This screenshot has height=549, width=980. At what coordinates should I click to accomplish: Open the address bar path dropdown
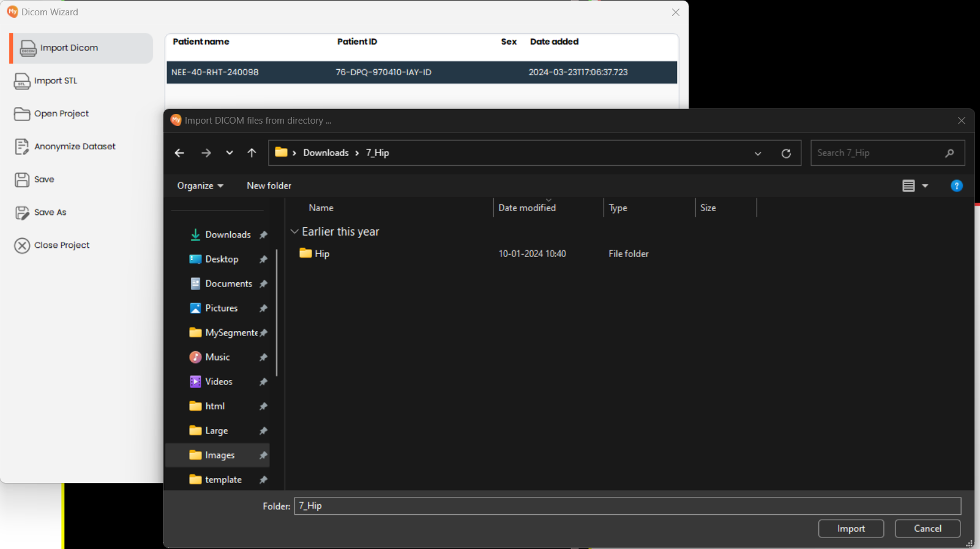(758, 153)
